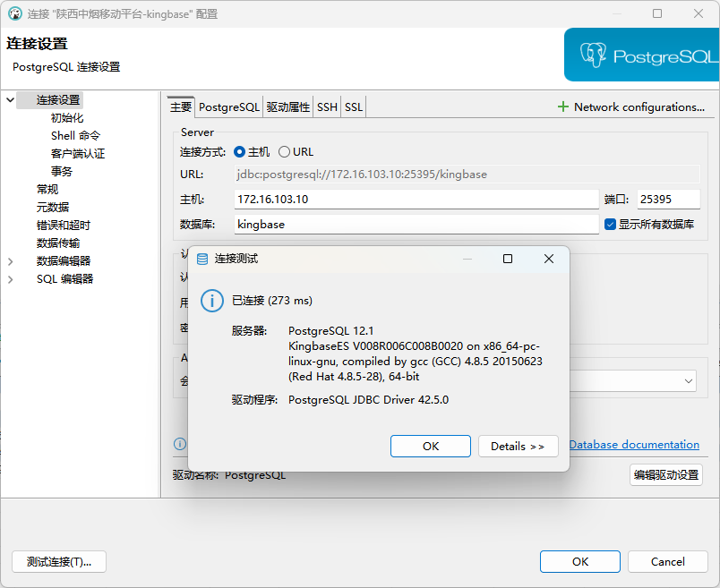720x588 pixels.
Task: Select 数据传输 in the settings tree
Action: [x=58, y=243]
